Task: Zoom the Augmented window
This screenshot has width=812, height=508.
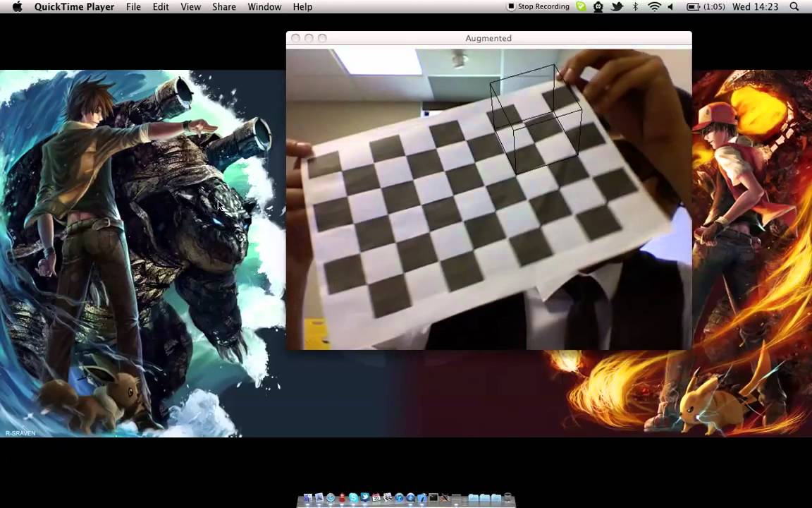Action: click(x=322, y=38)
